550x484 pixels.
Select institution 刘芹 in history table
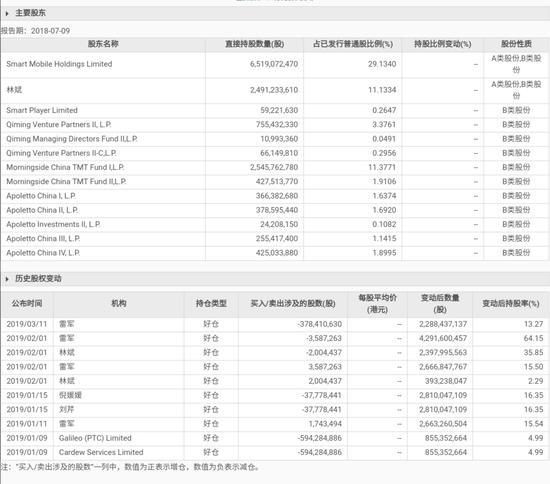point(66,410)
